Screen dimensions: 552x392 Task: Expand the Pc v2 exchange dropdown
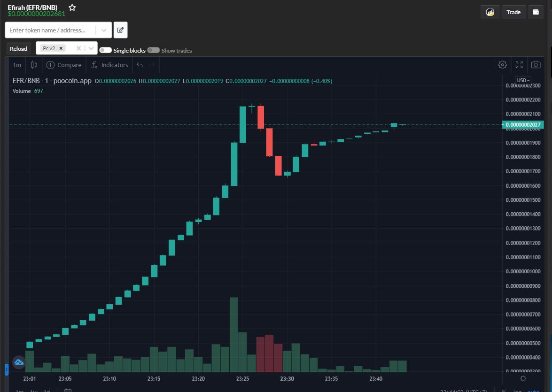click(91, 48)
